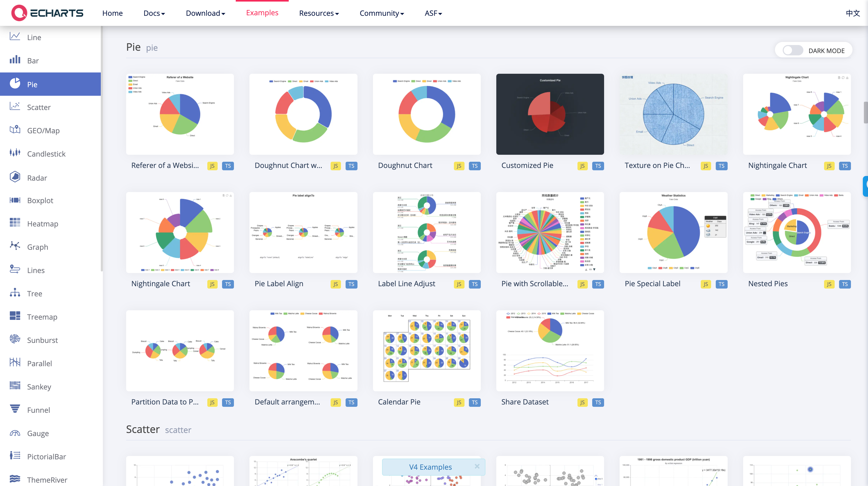The width and height of the screenshot is (868, 486).
Task: Click the Treemap sidebar icon
Action: [x=15, y=316]
